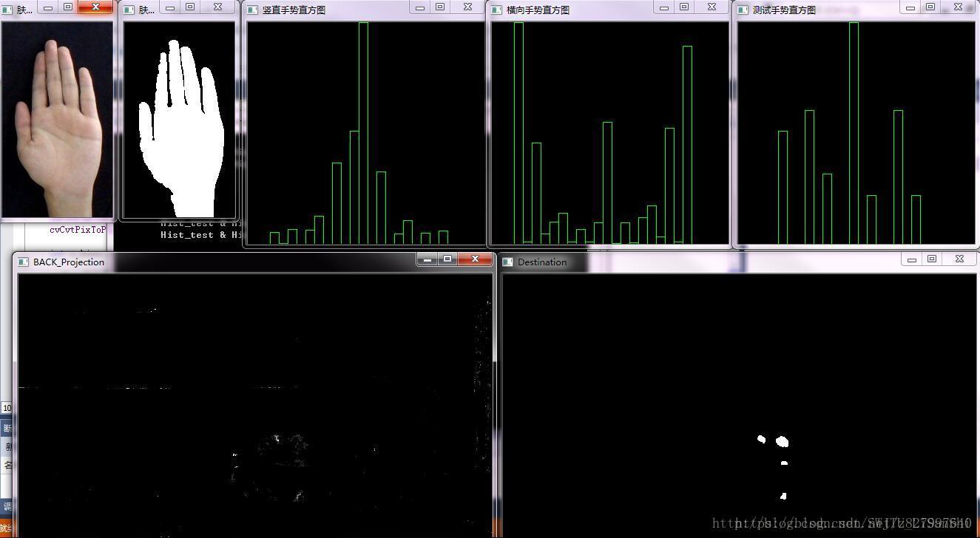The height and width of the screenshot is (538, 980).
Task: Minimize the Destination window
Action: coord(912,259)
